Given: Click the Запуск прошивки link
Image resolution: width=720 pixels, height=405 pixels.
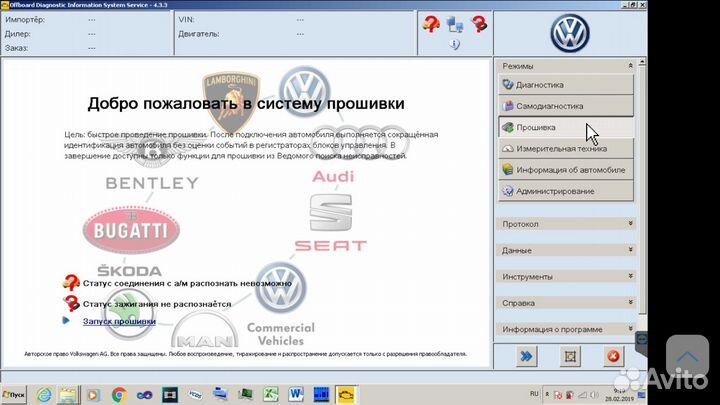Looking at the screenshot, I should click(119, 321).
